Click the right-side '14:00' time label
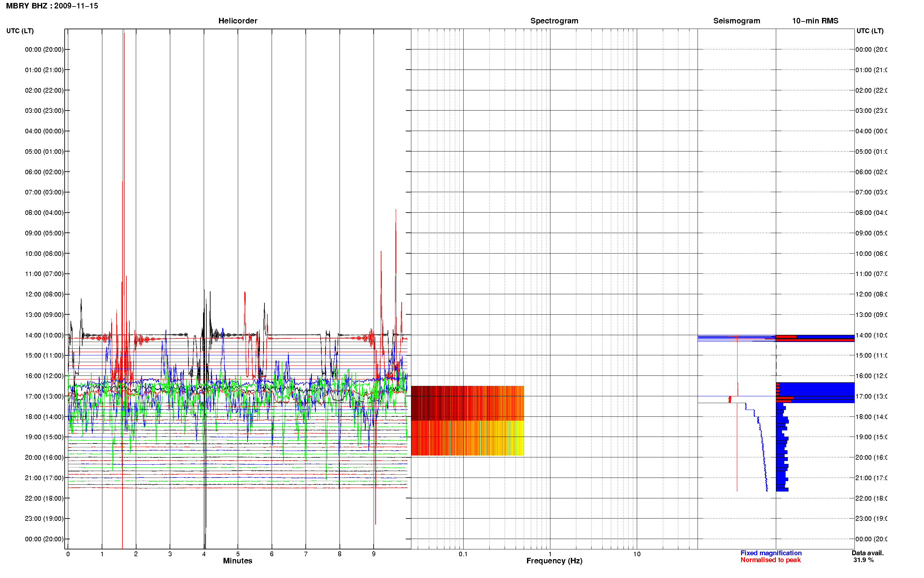Screen dimensions: 924x578 (871, 335)
